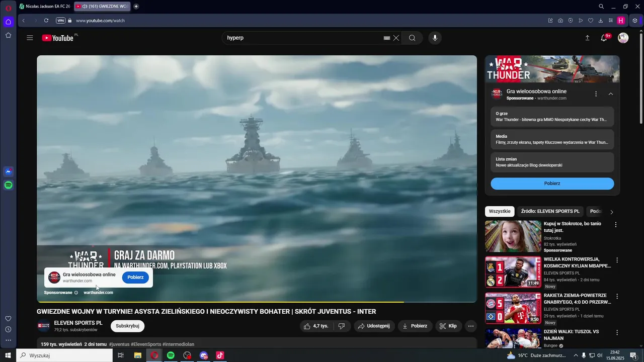The image size is (644, 362).
Task: Open the YouTube account avatar menu
Action: (x=623, y=38)
